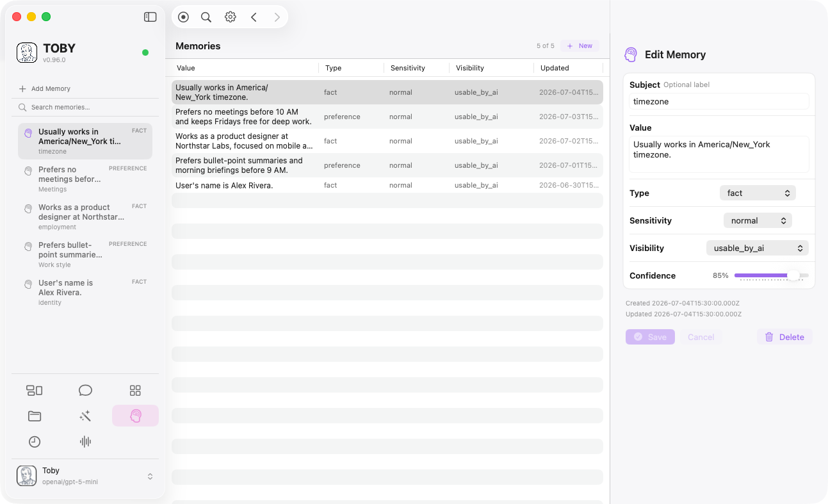Open the clock history view
This screenshot has width=828, height=504.
[x=35, y=442]
